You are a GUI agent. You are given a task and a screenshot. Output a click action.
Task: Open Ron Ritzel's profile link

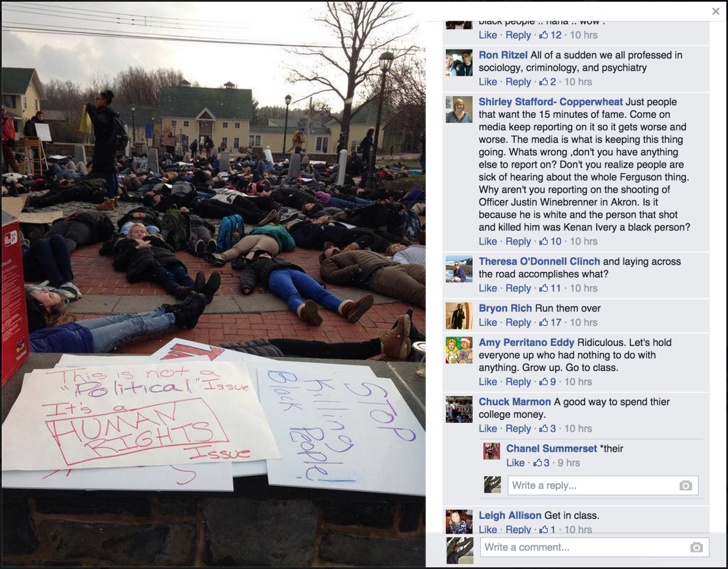pos(503,55)
